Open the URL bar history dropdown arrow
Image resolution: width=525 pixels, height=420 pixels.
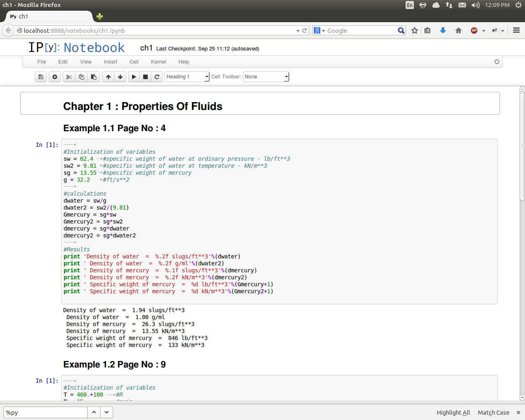(x=298, y=31)
